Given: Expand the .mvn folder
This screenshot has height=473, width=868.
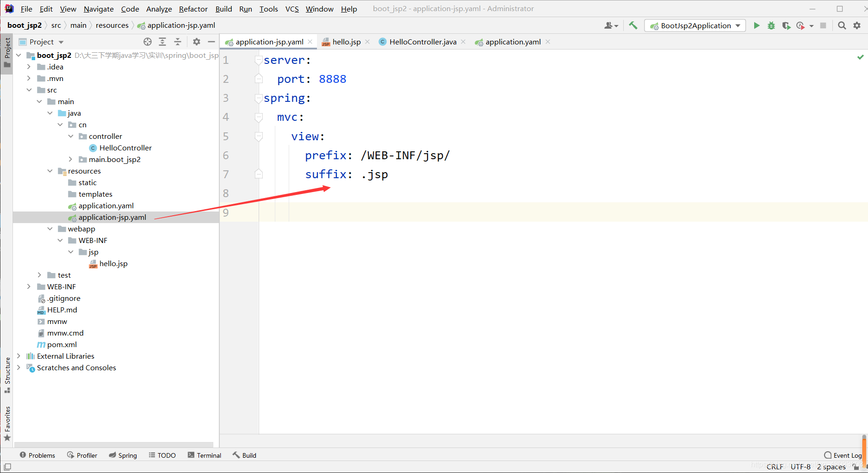Looking at the screenshot, I should (29, 78).
